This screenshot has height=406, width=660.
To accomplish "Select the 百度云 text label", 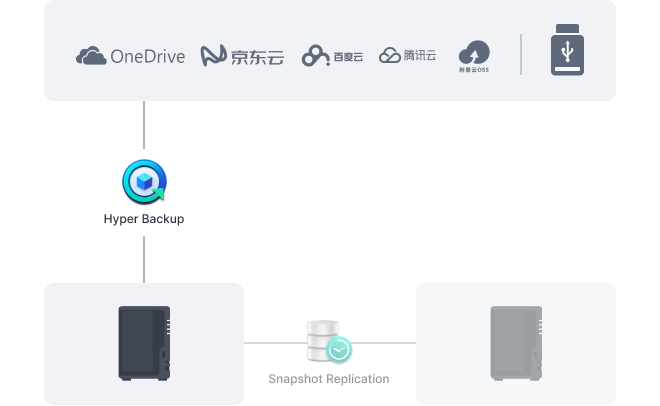I will point(349,57).
